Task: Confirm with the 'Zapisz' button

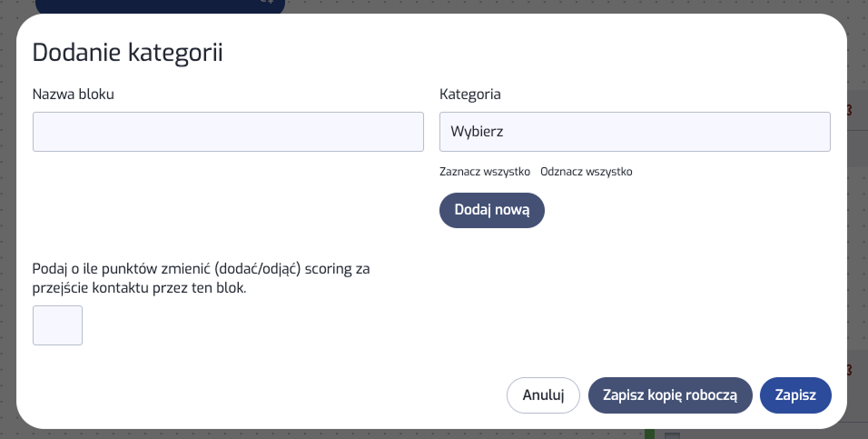Action: [795, 395]
